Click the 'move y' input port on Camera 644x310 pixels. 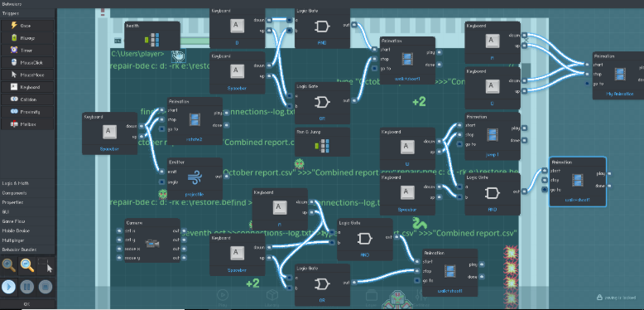119,259
